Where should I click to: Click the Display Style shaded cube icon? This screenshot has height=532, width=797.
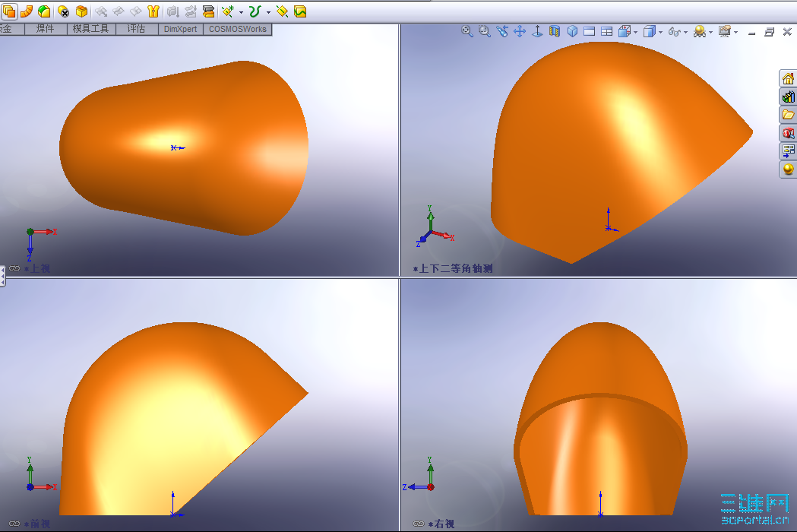(649, 31)
